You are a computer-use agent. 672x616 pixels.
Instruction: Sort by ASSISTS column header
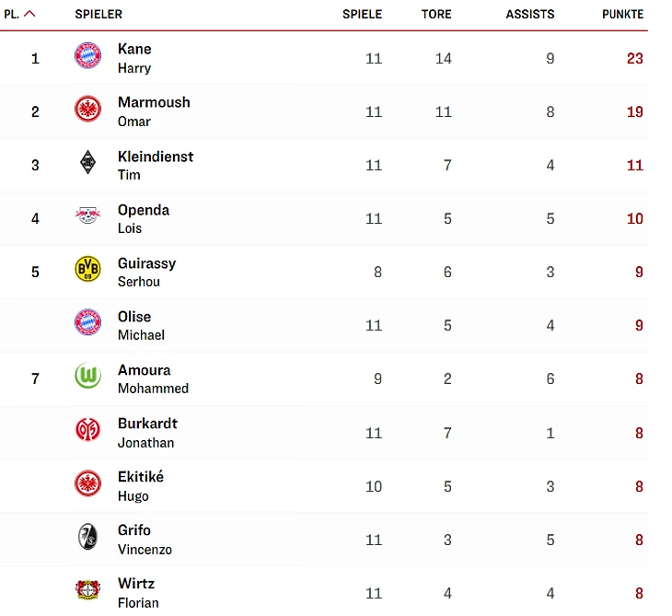[529, 14]
